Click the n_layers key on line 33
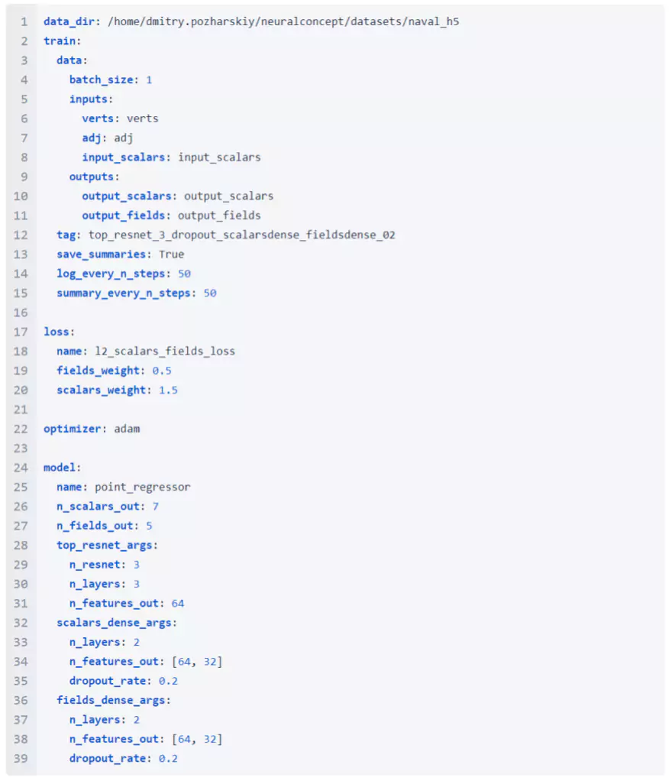This screenshot has width=672, height=784. click(95, 643)
